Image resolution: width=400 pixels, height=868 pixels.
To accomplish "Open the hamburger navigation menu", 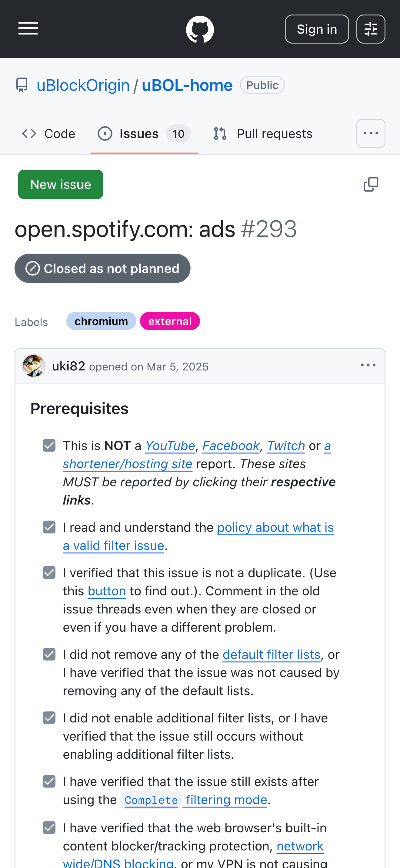I will click(x=28, y=29).
